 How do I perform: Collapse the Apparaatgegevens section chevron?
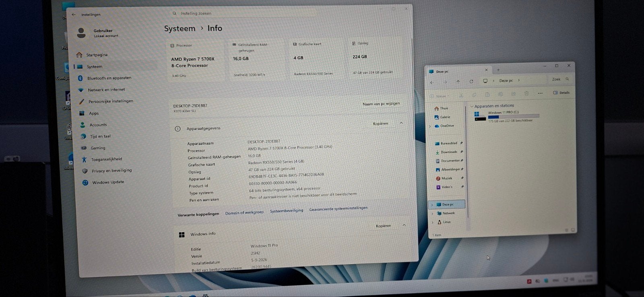401,123
